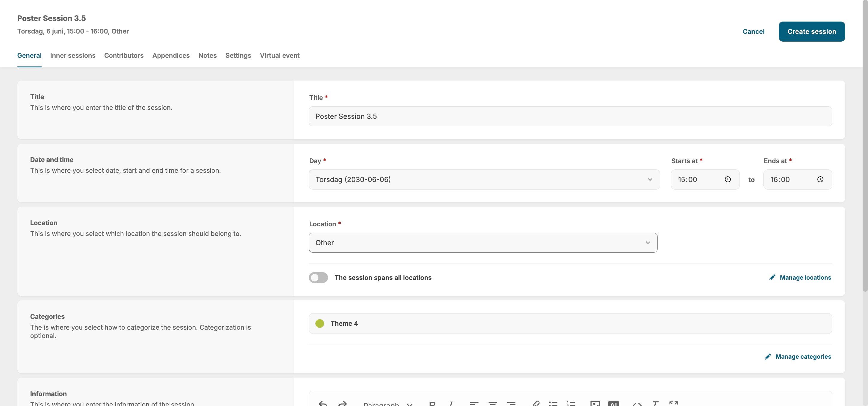Open the Paragraph style dropdown

pos(388,404)
